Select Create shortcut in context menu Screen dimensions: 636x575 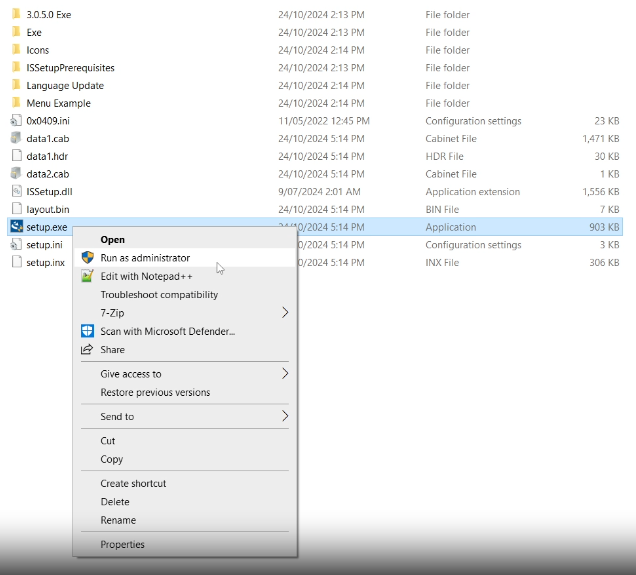[133, 484]
